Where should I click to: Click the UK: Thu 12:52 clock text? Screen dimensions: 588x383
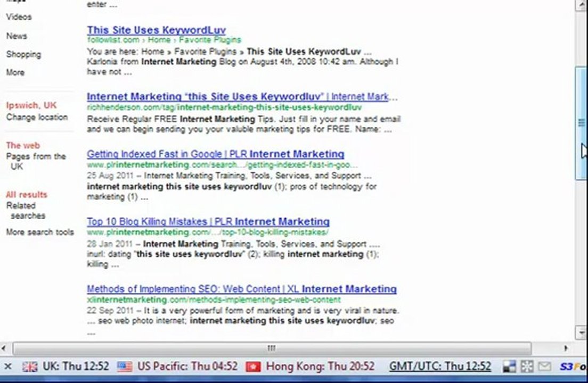(76, 366)
